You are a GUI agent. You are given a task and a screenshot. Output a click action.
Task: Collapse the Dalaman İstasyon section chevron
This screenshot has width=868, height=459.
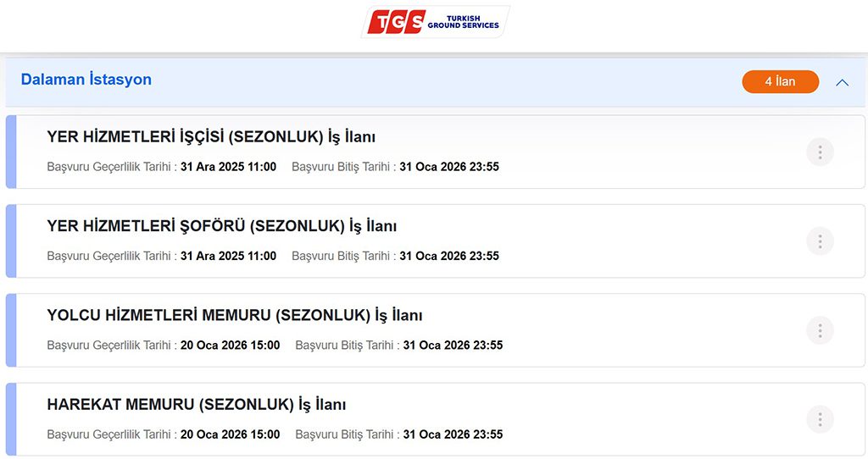[x=842, y=82]
